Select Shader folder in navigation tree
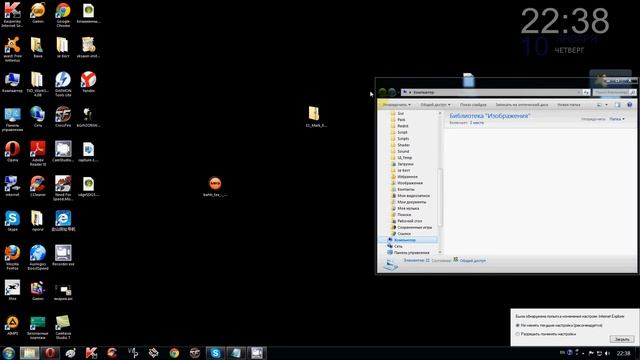Image resolution: width=640 pixels, height=360 pixels. [x=400, y=145]
